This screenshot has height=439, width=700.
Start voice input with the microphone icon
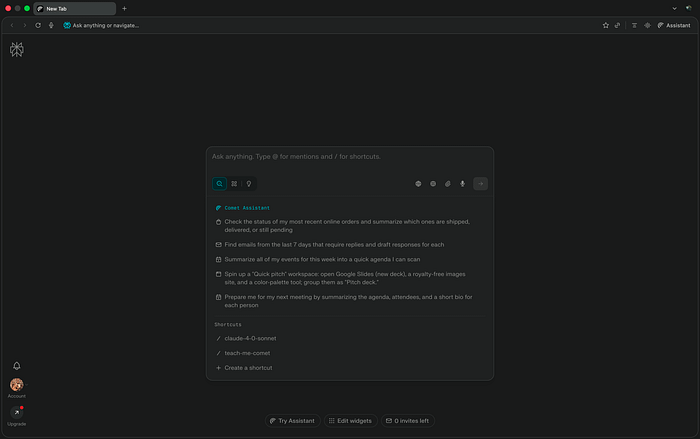(462, 184)
